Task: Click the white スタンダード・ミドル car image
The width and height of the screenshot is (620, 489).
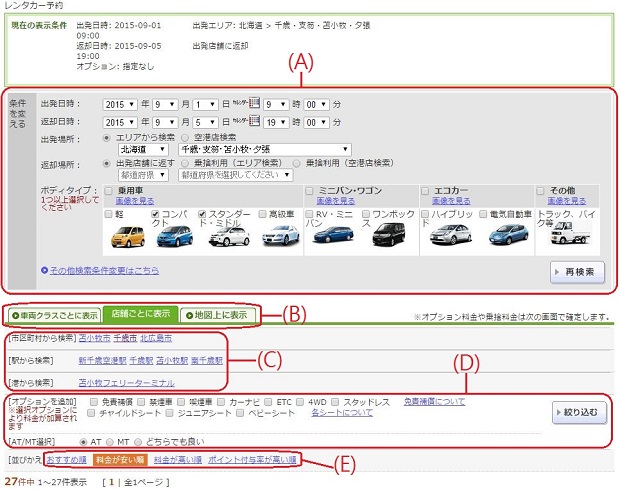Action: coord(229,237)
